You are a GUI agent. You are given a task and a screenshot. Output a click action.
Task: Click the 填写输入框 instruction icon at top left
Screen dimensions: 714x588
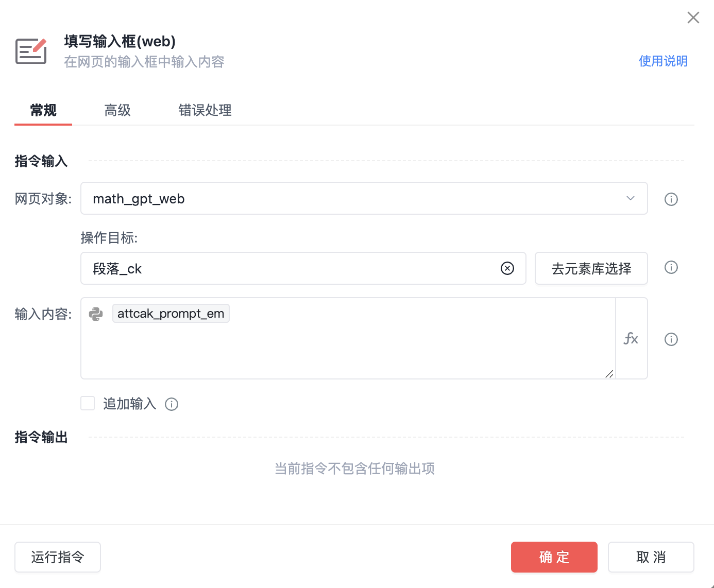click(31, 50)
